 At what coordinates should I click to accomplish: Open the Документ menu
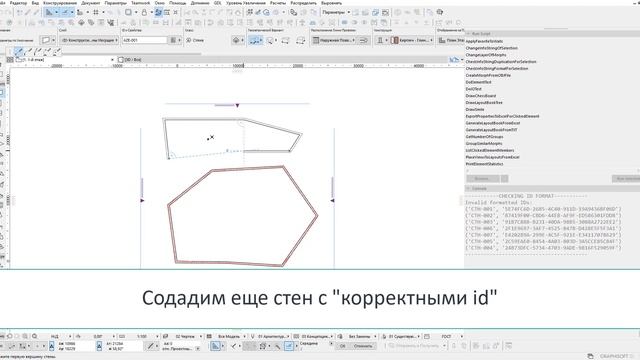91,3
